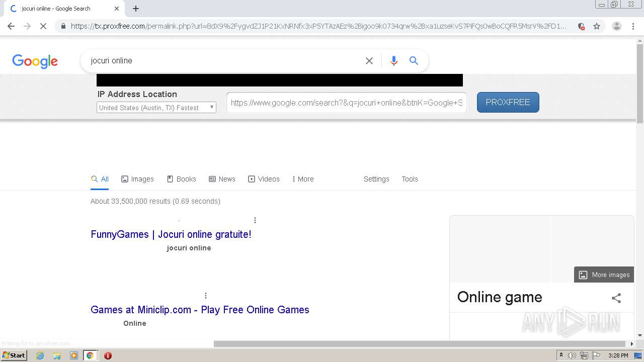Viewport: 644px width, 362px height.
Task: Click the blue magnifier search icon
Action: click(414, 61)
